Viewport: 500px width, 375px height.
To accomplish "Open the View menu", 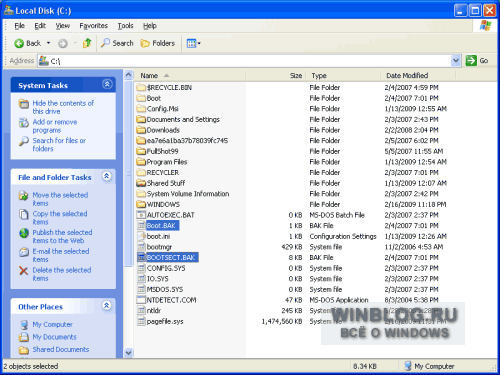I will click(63, 26).
